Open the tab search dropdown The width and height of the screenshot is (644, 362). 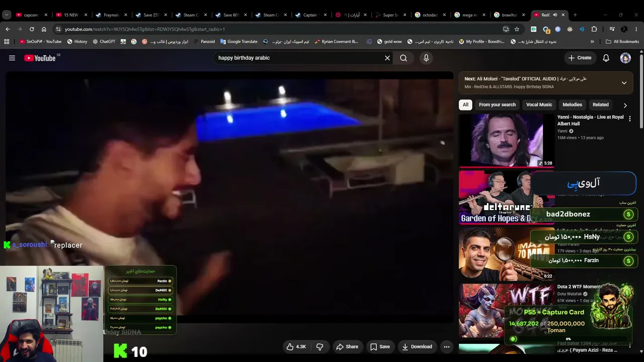coord(7,15)
